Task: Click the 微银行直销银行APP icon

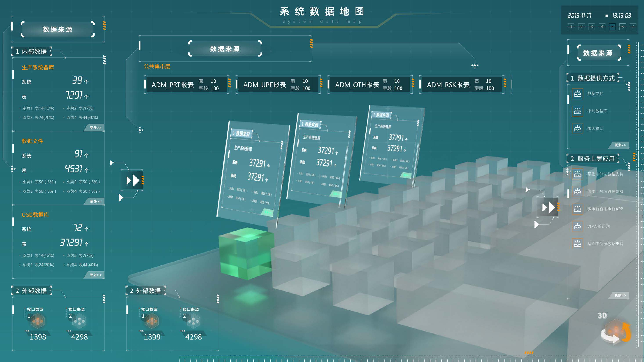Action: pyautogui.click(x=577, y=209)
